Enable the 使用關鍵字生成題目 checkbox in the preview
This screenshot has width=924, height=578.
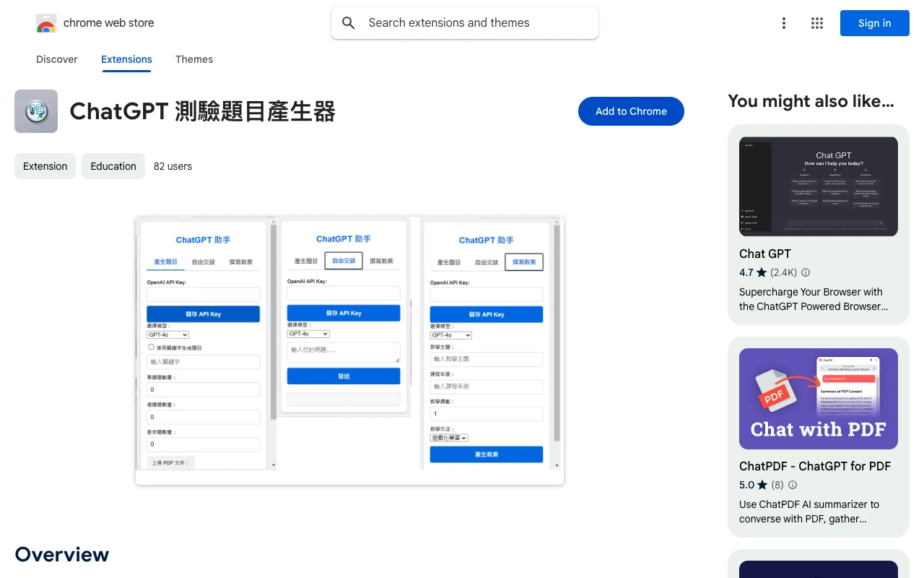pos(151,346)
